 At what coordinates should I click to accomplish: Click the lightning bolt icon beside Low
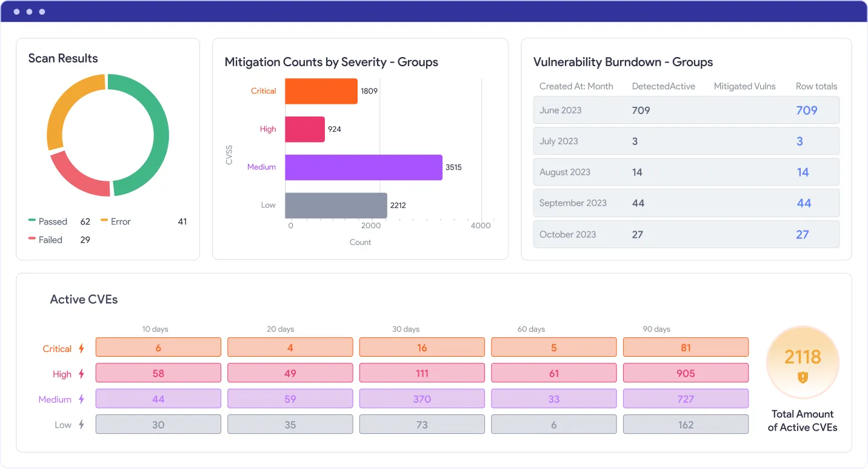[x=82, y=425]
